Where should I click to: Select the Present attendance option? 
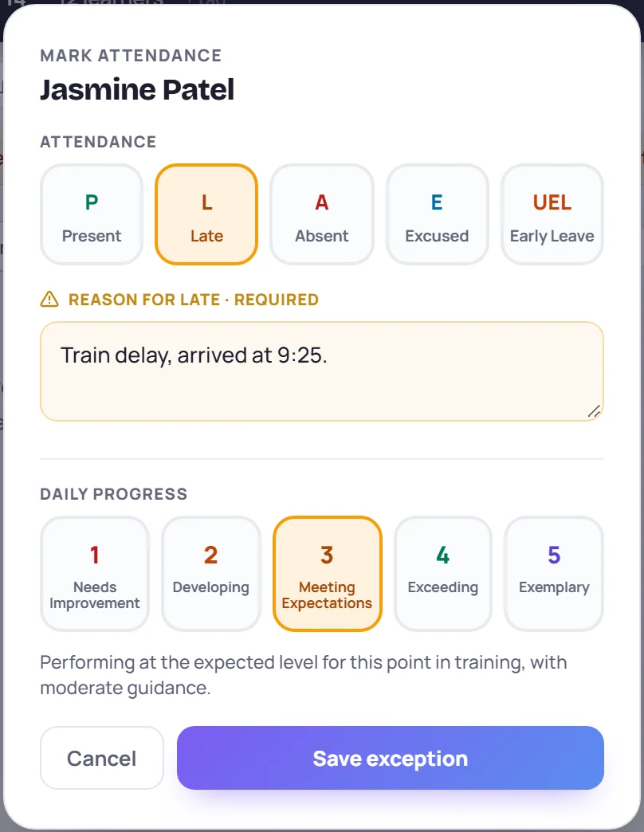tap(91, 214)
